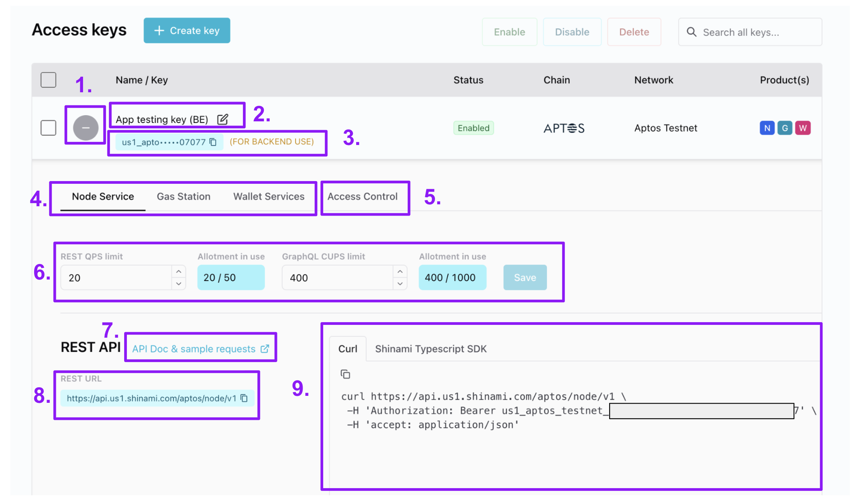The image size is (859, 504).
Task: Click the (FOR BACKEND USE) label
Action: [272, 142]
